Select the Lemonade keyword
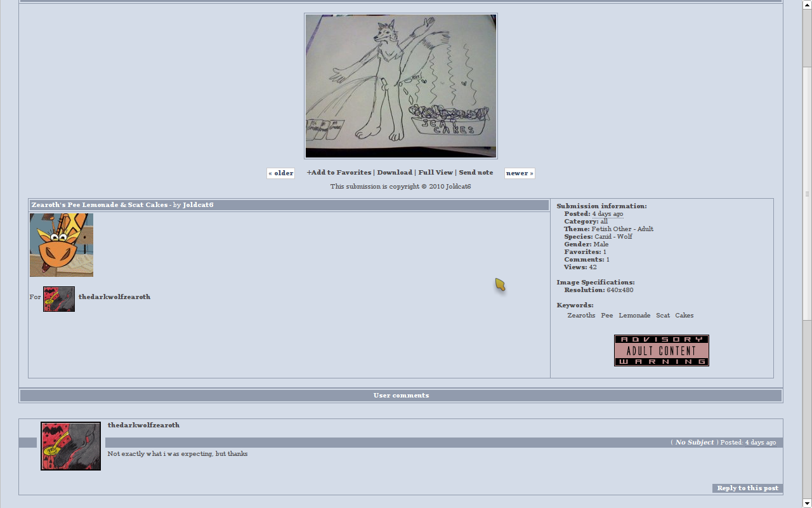The height and width of the screenshot is (508, 812). pyautogui.click(x=634, y=316)
